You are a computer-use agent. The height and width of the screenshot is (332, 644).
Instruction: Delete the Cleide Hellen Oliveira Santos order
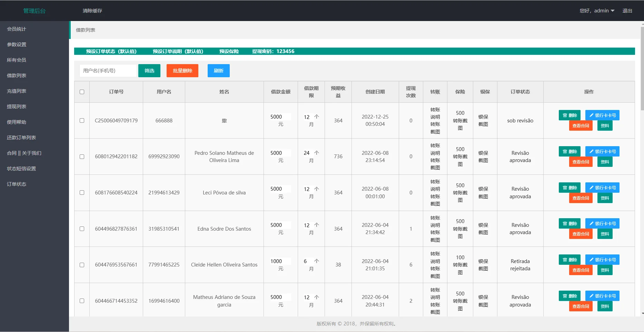click(569, 260)
